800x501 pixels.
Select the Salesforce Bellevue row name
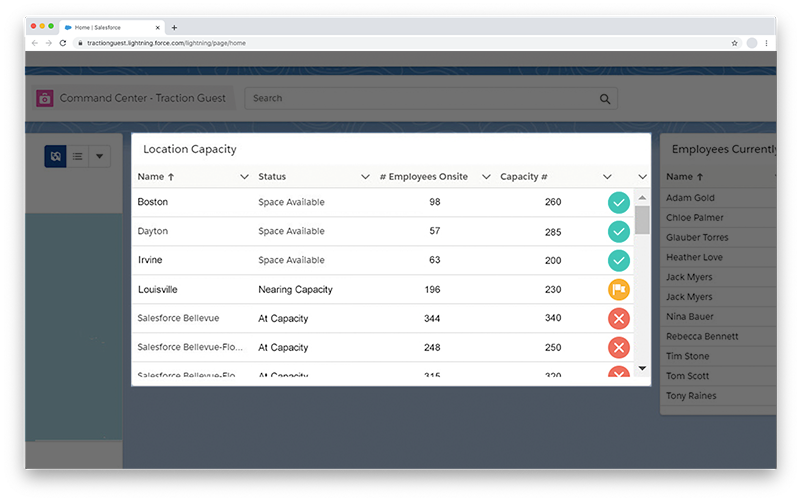178,318
